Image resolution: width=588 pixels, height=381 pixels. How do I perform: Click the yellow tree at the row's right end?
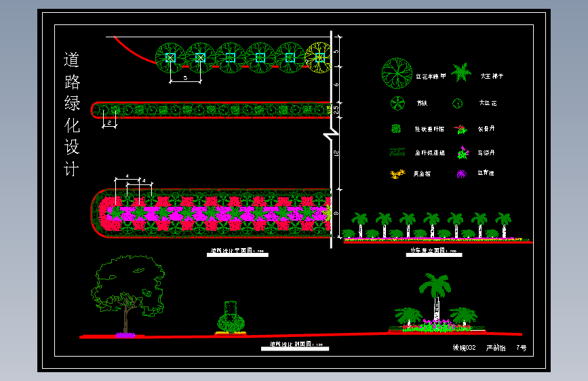(318, 58)
